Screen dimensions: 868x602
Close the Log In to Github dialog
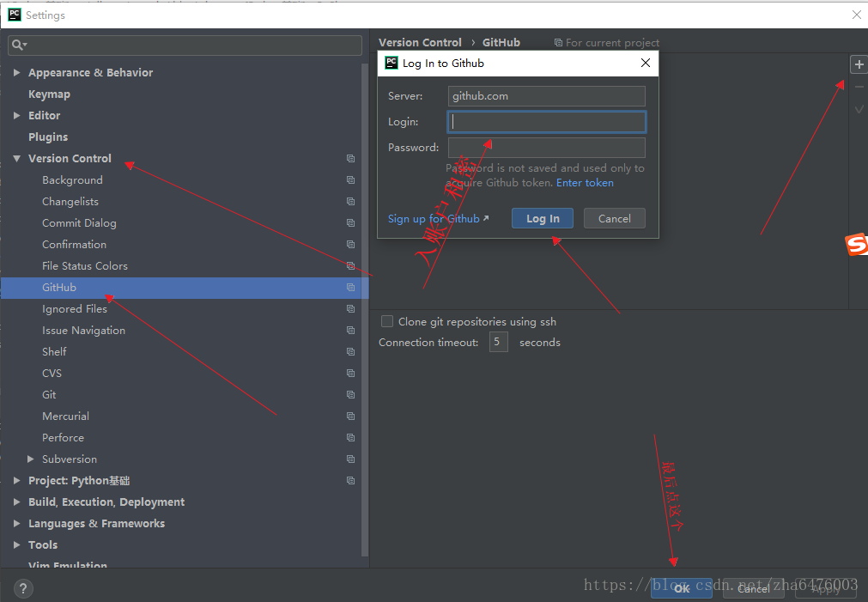[x=645, y=63]
